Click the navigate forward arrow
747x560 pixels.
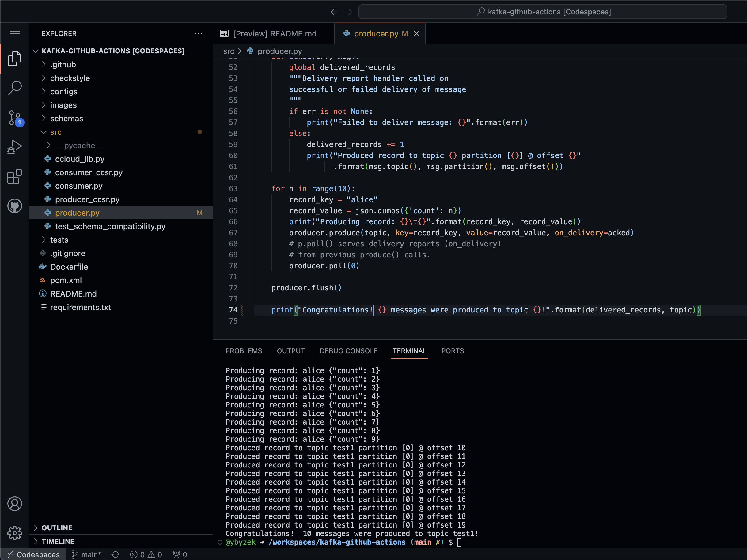(348, 12)
